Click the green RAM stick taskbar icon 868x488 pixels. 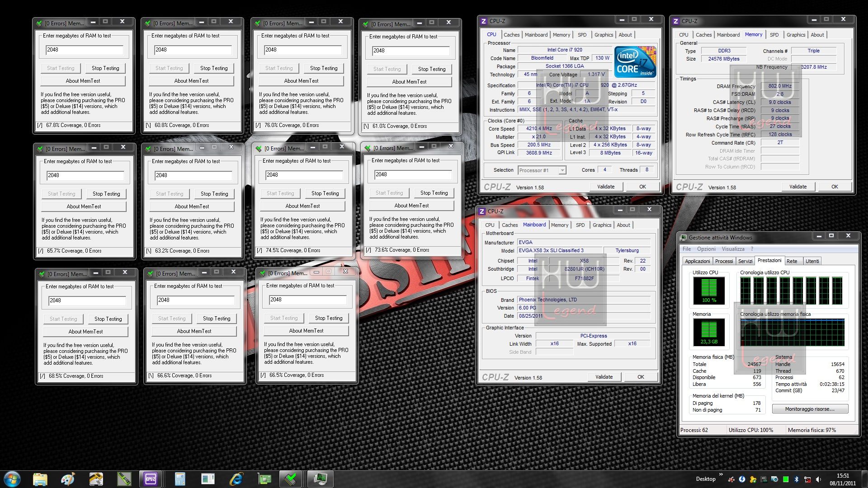point(123,479)
